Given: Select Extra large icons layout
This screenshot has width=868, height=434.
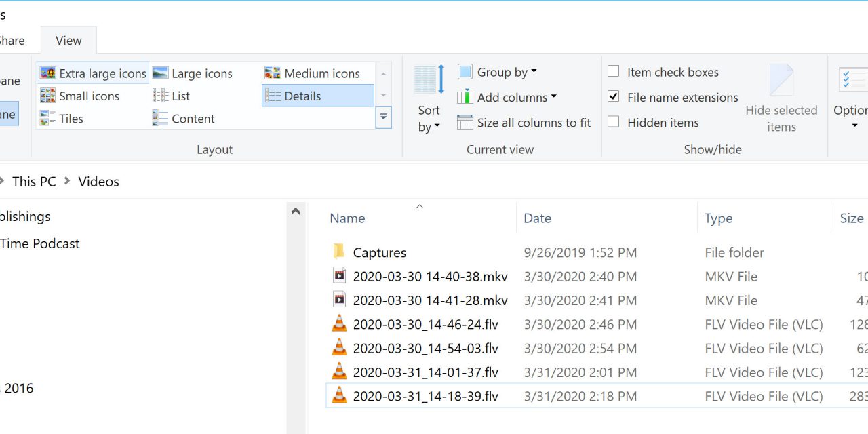Looking at the screenshot, I should (94, 73).
